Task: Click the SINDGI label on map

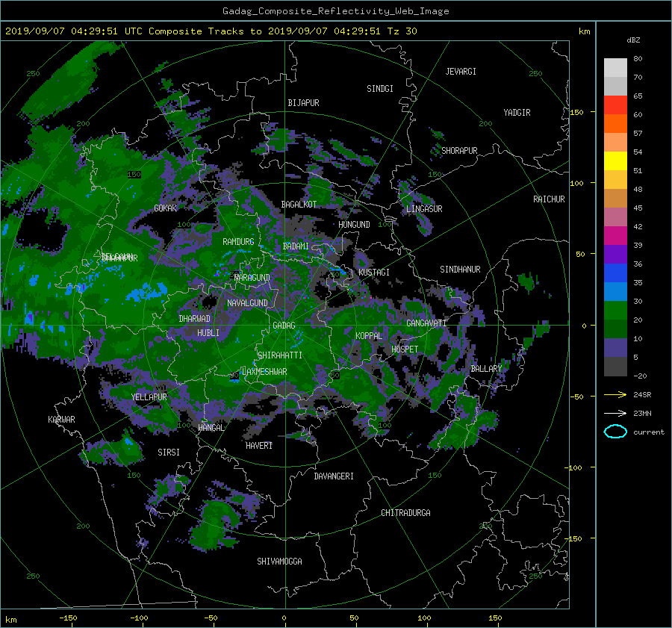Action: tap(380, 89)
